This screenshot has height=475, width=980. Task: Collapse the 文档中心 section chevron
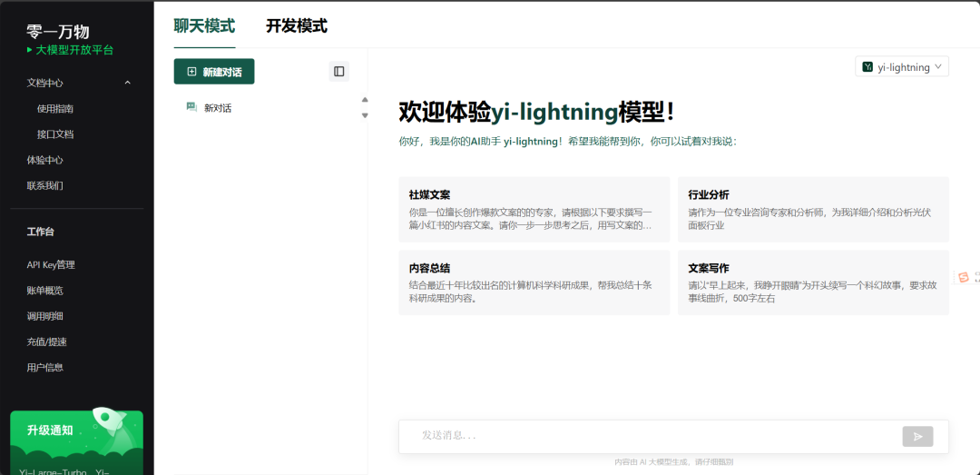[x=128, y=83]
